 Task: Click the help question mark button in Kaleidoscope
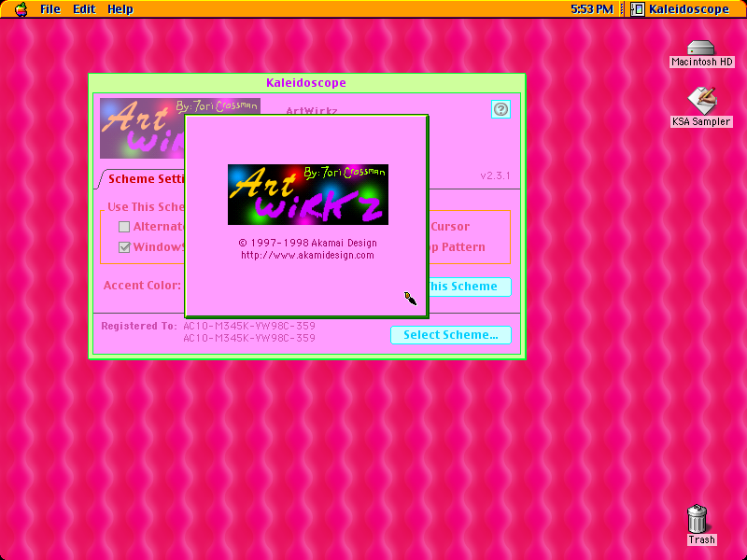point(500,109)
